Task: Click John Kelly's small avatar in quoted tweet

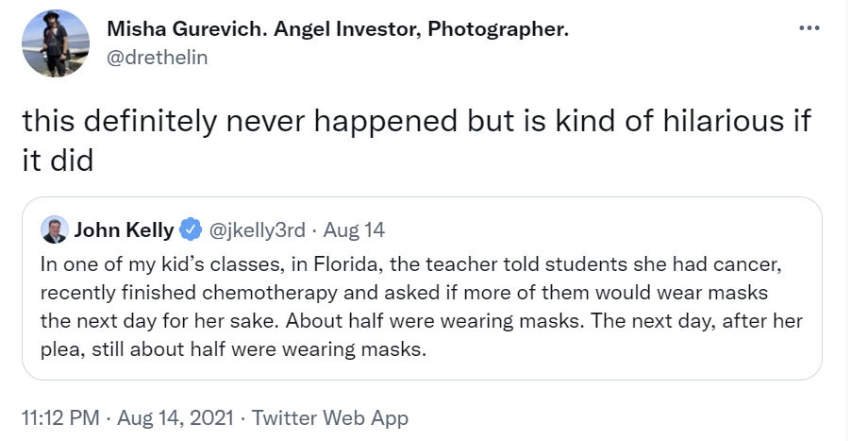Action: point(53,230)
